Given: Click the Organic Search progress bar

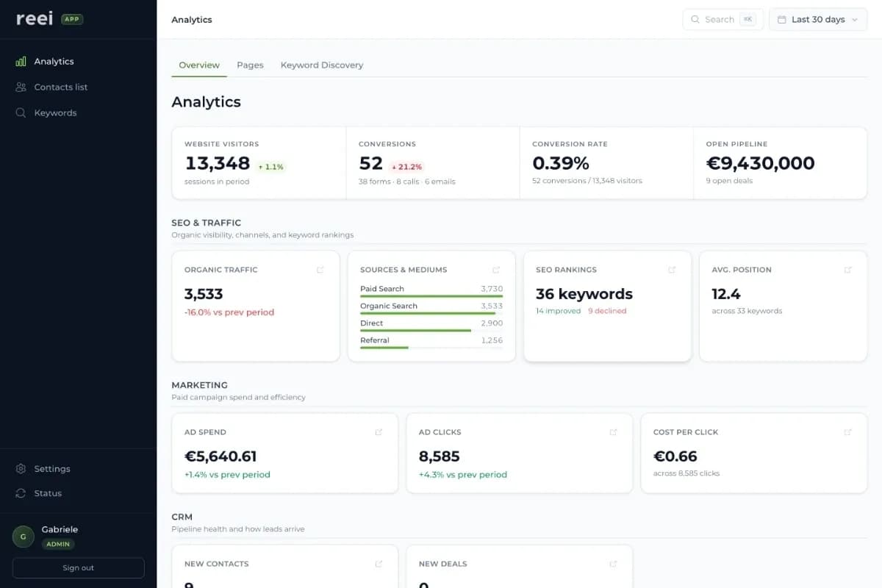Looking at the screenshot, I should [x=431, y=313].
